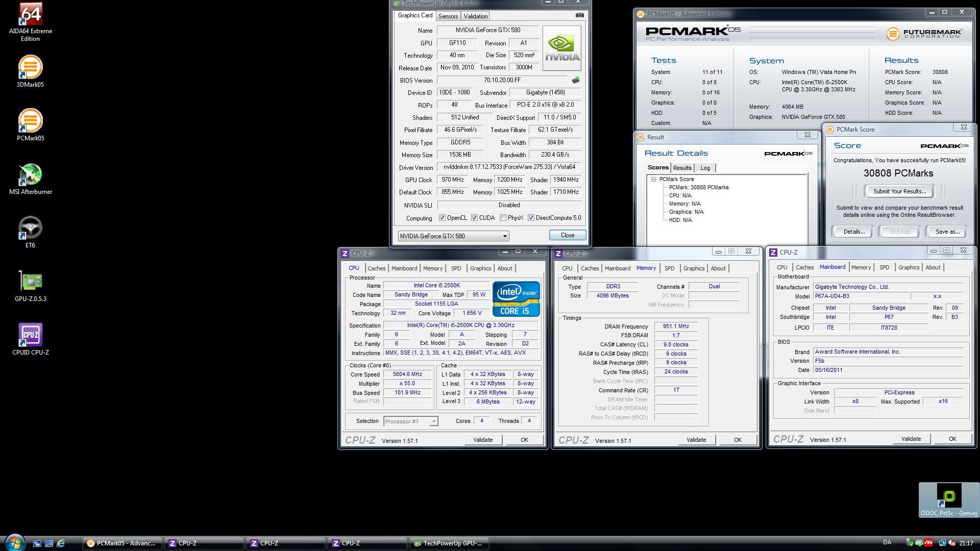Open the Processor #1 selection dropdown
980x551 pixels.
tap(410, 421)
